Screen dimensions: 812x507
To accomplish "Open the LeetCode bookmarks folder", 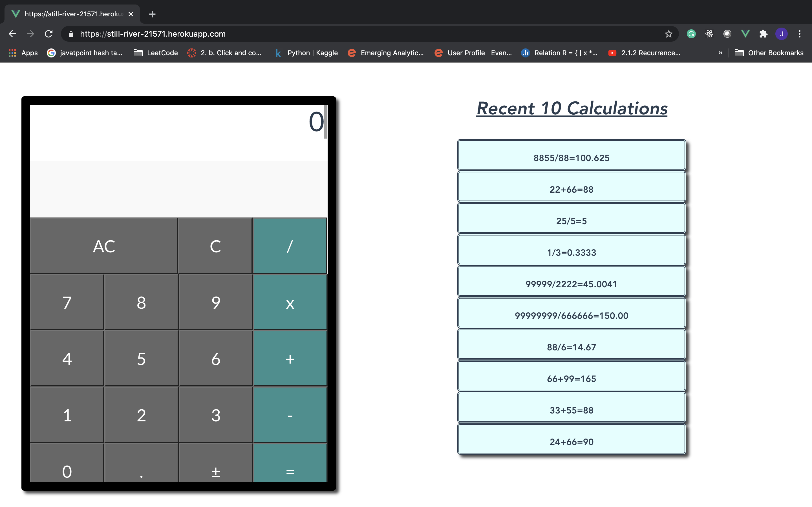I will tap(155, 53).
